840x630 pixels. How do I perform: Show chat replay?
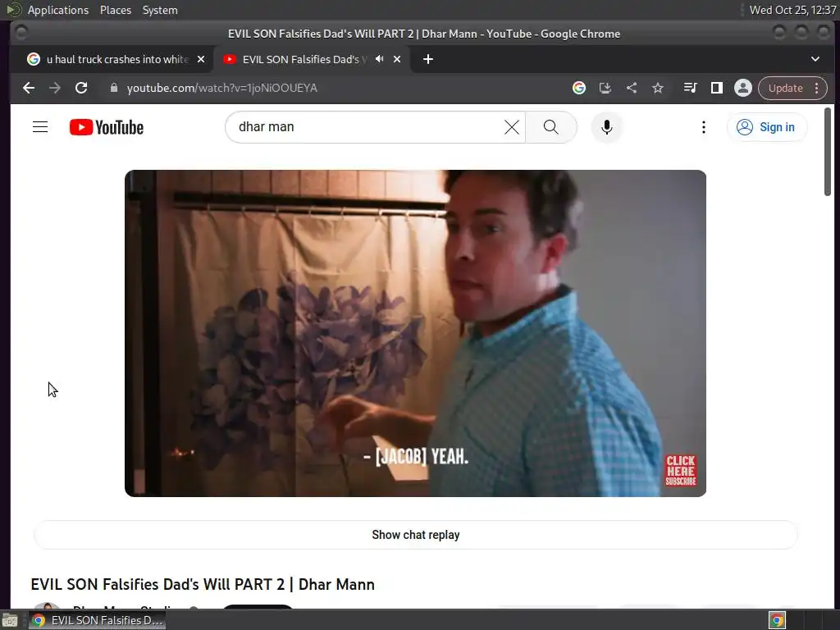click(415, 535)
